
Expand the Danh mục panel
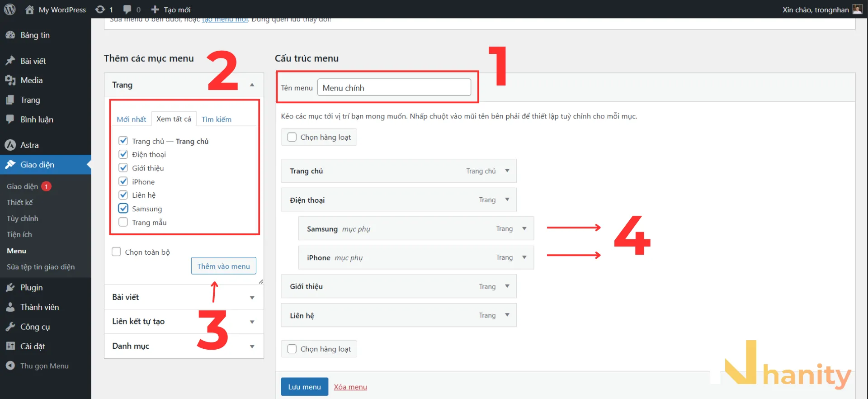point(184,346)
